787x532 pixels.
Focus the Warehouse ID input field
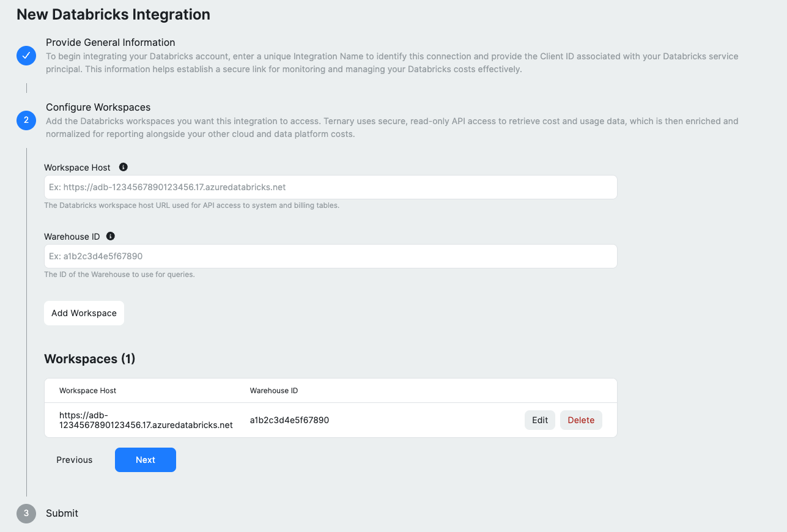(330, 256)
